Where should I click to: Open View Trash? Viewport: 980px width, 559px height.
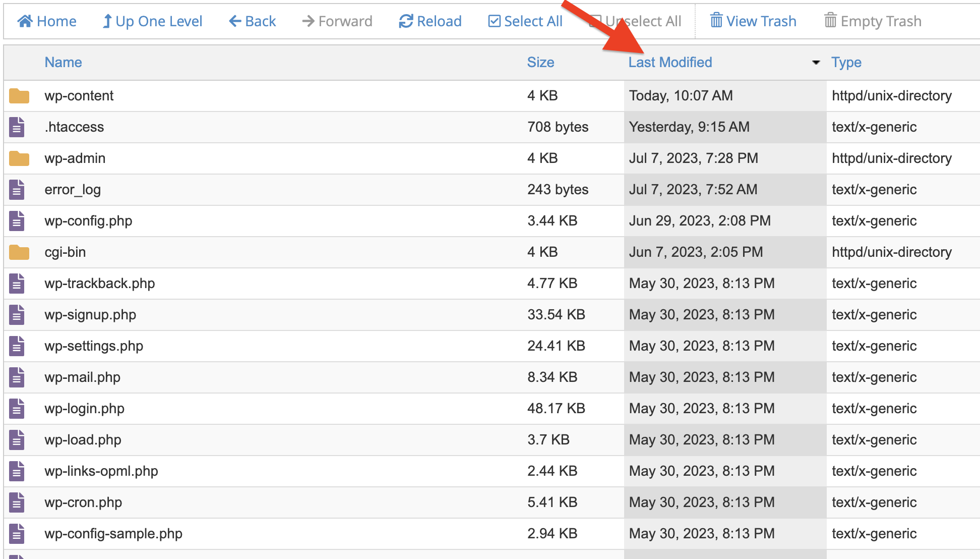pos(753,21)
